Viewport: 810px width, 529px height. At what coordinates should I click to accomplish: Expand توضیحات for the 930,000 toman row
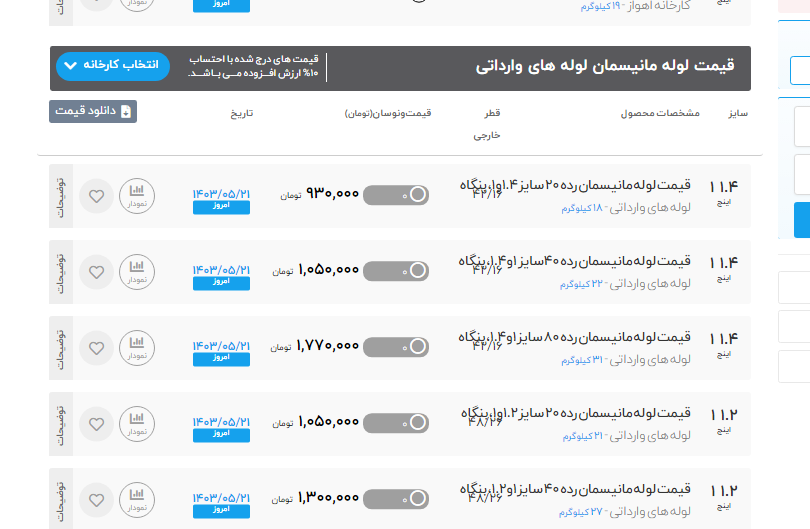(x=59, y=196)
